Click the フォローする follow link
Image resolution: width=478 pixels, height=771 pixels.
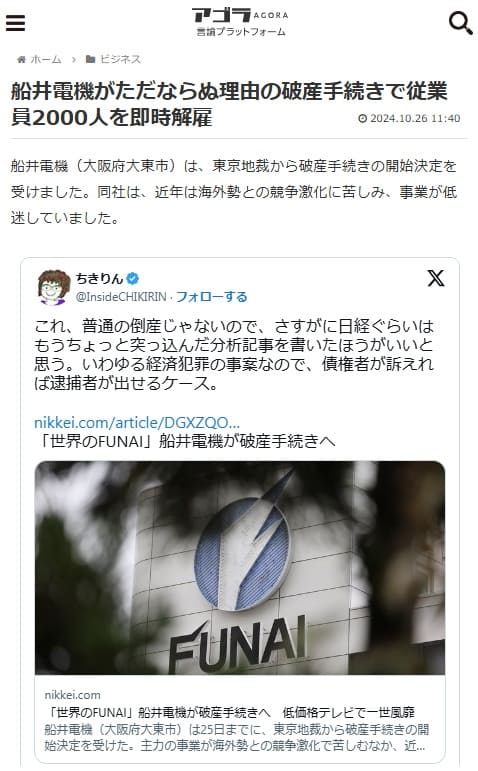[x=211, y=297]
